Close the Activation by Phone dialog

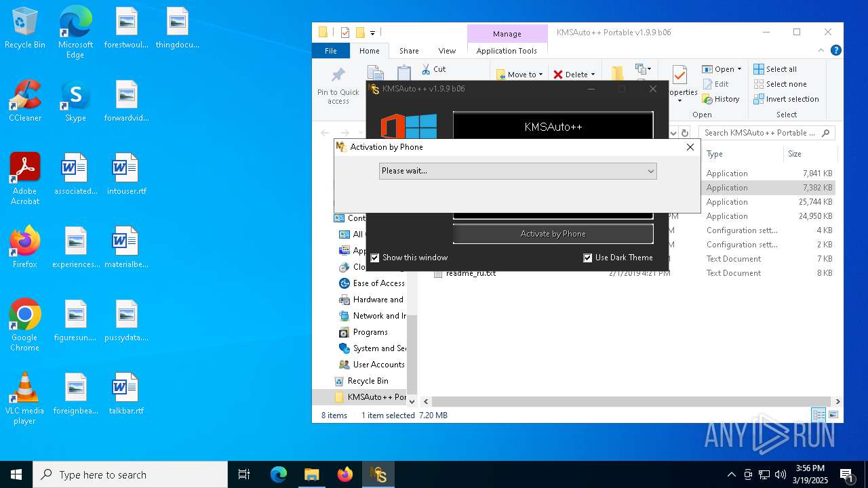coord(690,147)
